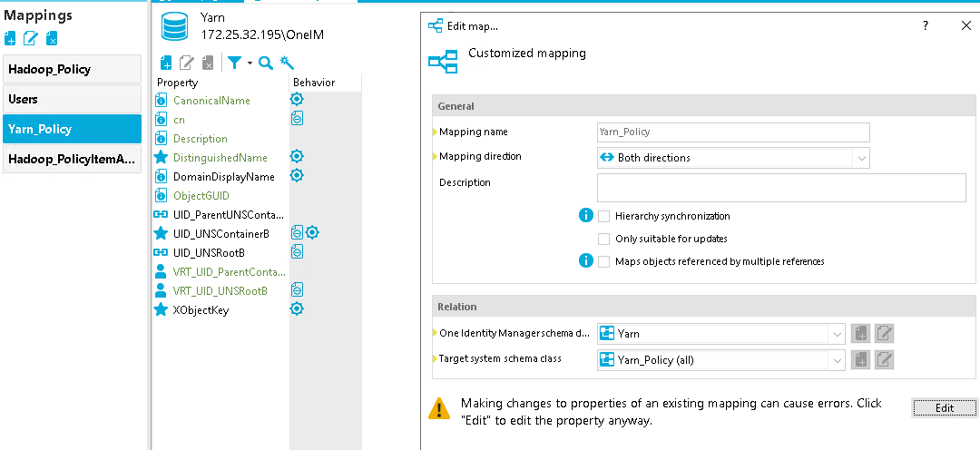Select the XObjectKey property row

click(x=200, y=310)
